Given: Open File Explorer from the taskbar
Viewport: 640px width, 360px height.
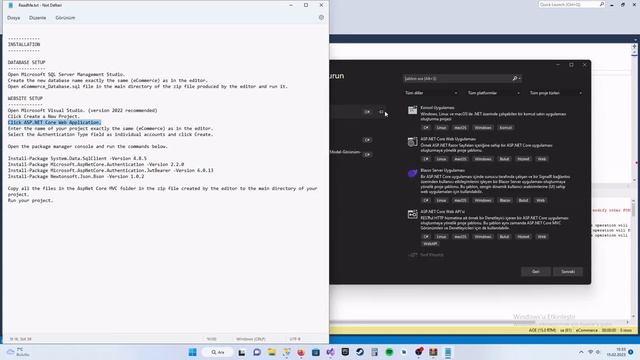Looking at the screenshot, I should (x=271, y=352).
